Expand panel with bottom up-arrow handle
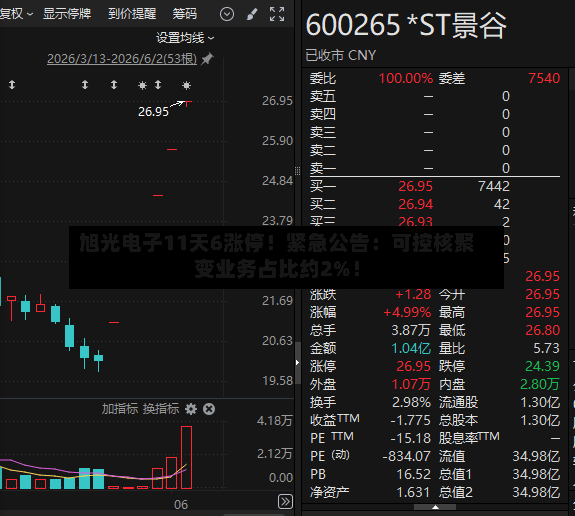Viewport: 575px width, 516px height. pyautogui.click(x=435, y=507)
